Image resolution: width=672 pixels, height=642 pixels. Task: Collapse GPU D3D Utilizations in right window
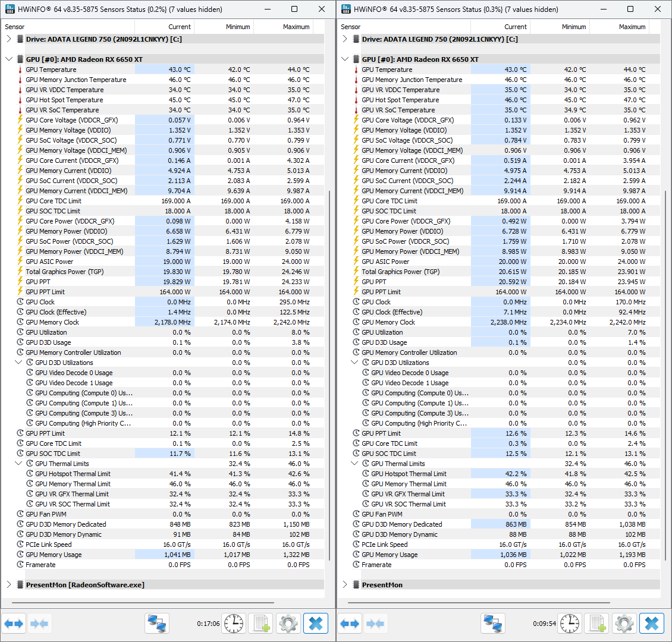coord(354,363)
